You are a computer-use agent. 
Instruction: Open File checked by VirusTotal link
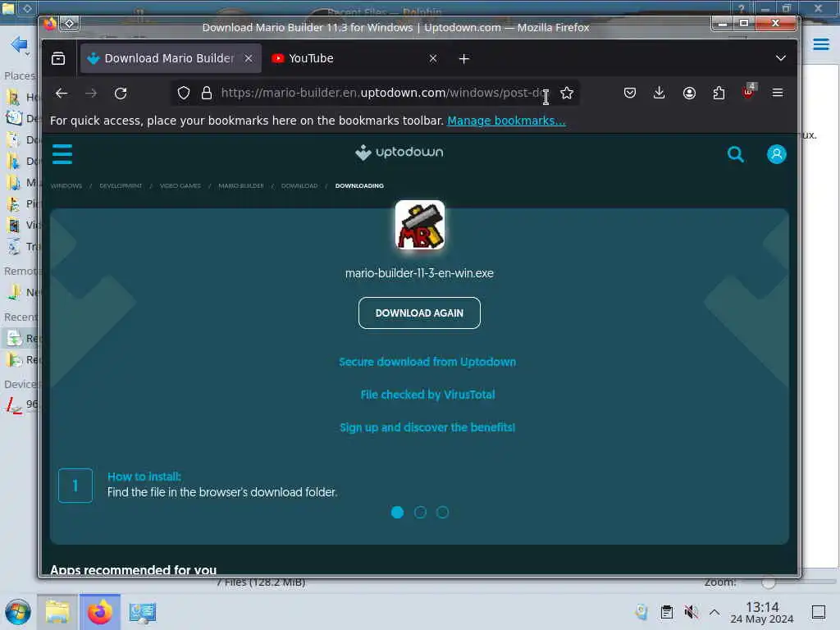pos(427,395)
